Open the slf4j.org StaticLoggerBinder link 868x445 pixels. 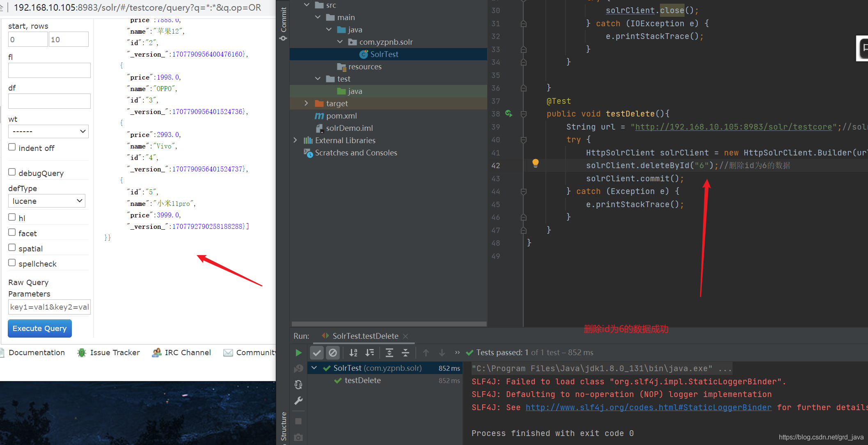(x=648, y=407)
